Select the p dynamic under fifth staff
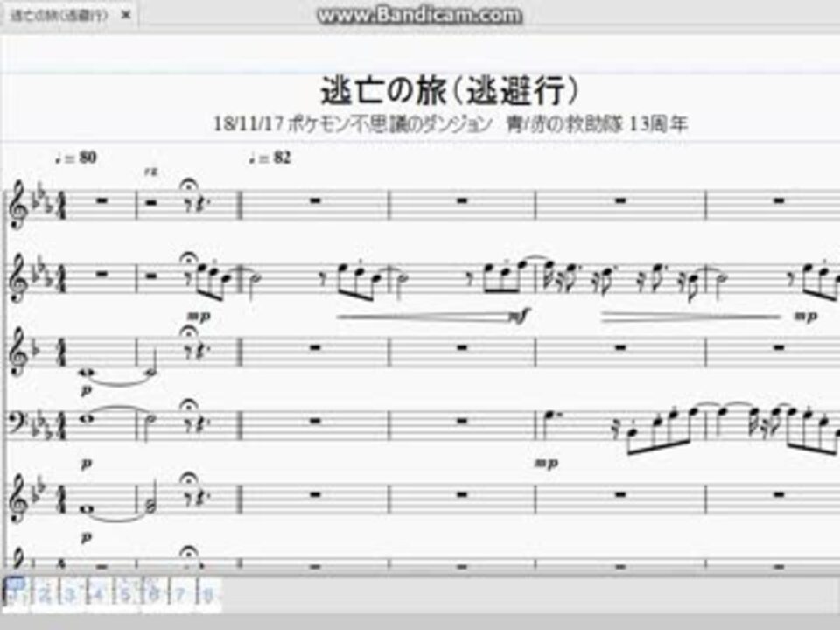Image resolution: width=840 pixels, height=630 pixels. pyautogui.click(x=86, y=536)
